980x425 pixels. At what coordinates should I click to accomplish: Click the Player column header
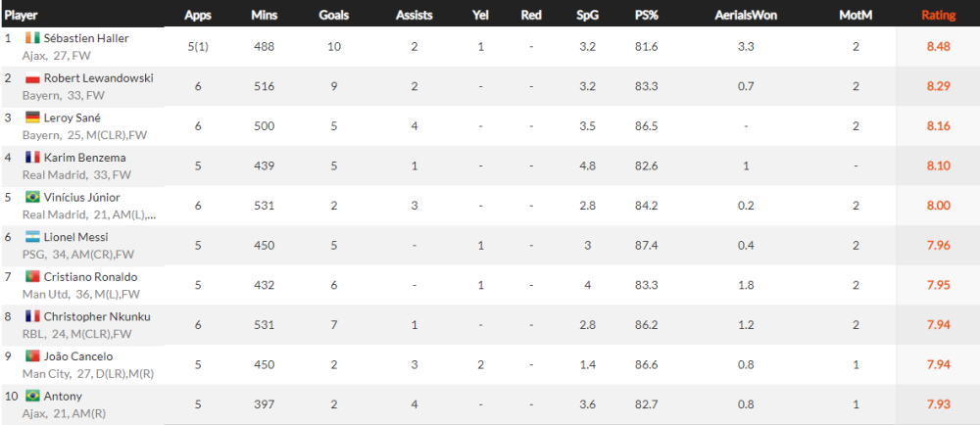[21, 16]
